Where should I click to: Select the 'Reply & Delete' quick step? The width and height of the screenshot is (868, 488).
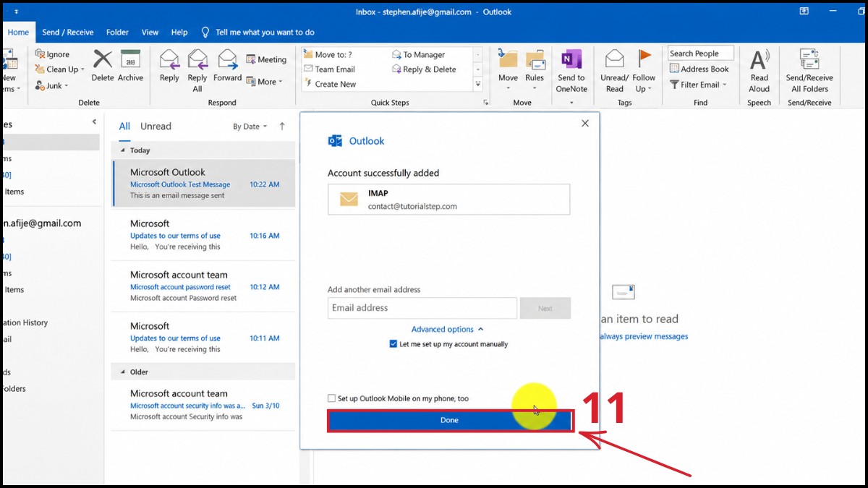pyautogui.click(x=424, y=69)
